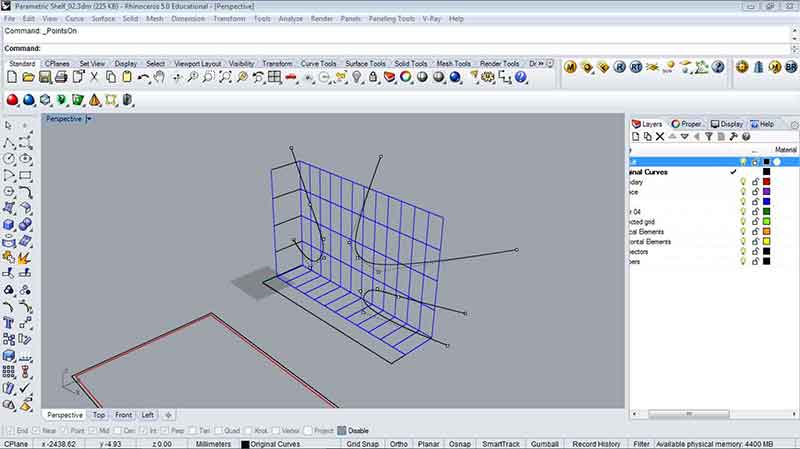The width and height of the screenshot is (800, 449).
Task: Toggle the Mid osnap checkbox
Action: tap(92, 431)
